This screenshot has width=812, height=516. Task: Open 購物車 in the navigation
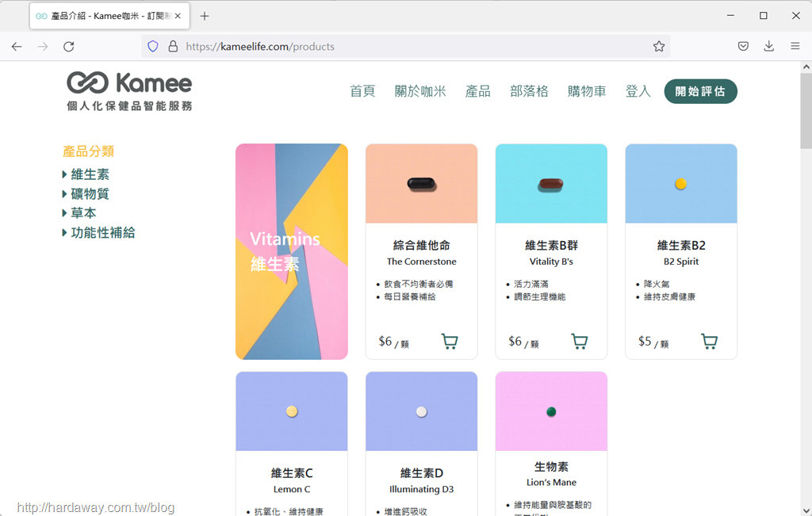tap(587, 92)
